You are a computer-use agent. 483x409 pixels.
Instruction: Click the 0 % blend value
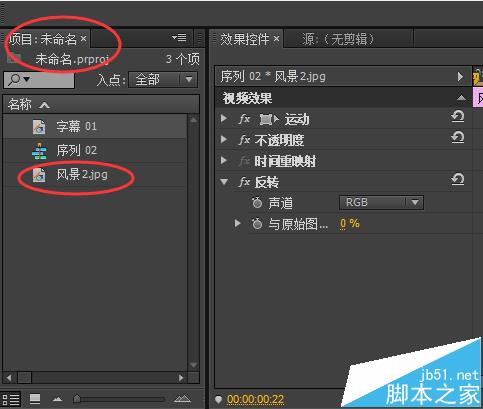pyautogui.click(x=349, y=223)
